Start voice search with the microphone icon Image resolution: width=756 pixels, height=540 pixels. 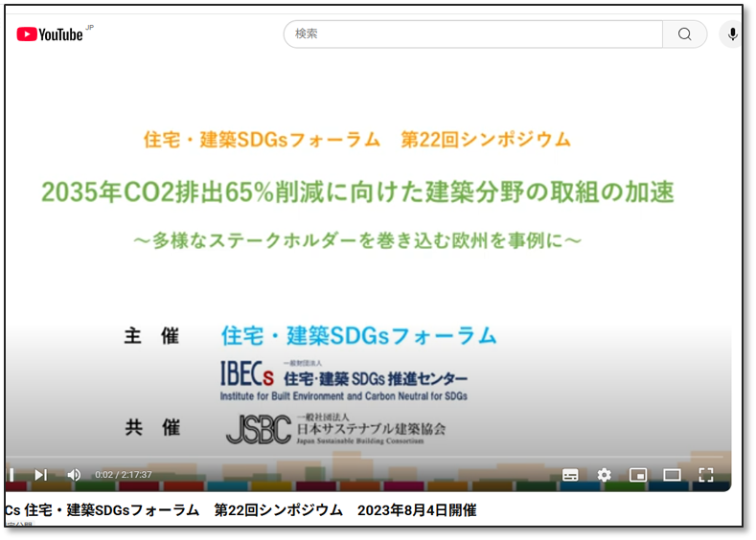[732, 34]
